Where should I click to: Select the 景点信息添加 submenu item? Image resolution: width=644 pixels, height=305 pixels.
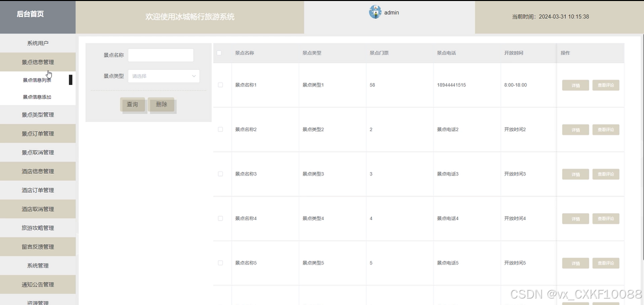(x=37, y=97)
